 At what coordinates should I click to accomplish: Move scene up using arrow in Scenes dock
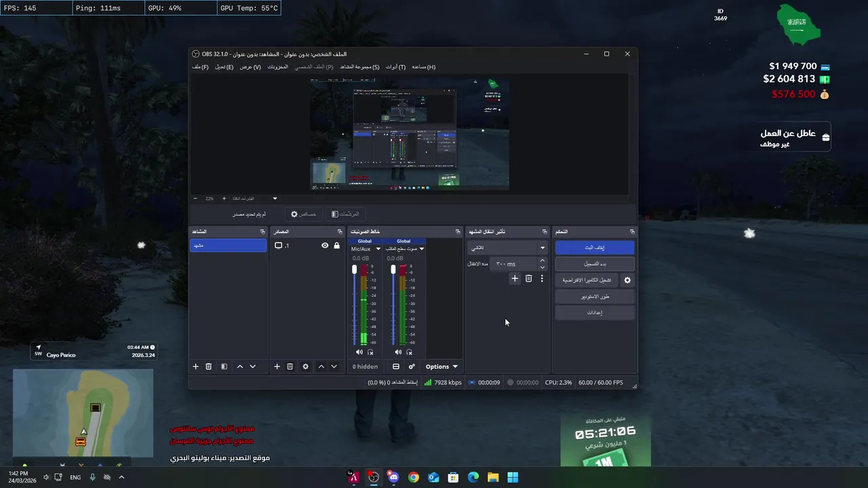[240, 367]
